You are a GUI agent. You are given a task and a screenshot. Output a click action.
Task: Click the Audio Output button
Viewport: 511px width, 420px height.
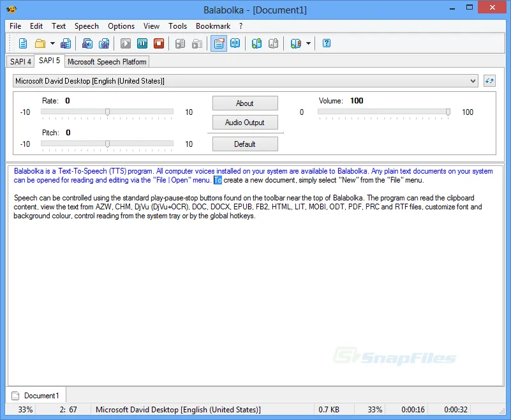[245, 123]
